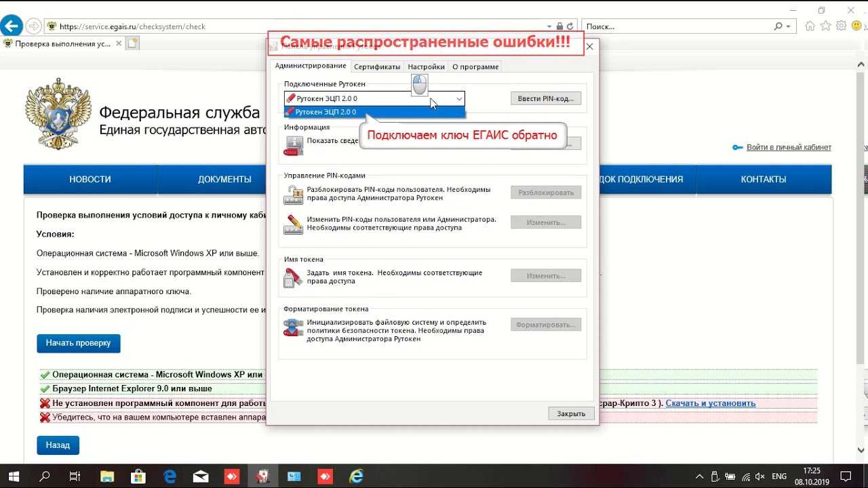Open the volume icon in the tray
The height and width of the screenshot is (488, 868).
tap(760, 476)
